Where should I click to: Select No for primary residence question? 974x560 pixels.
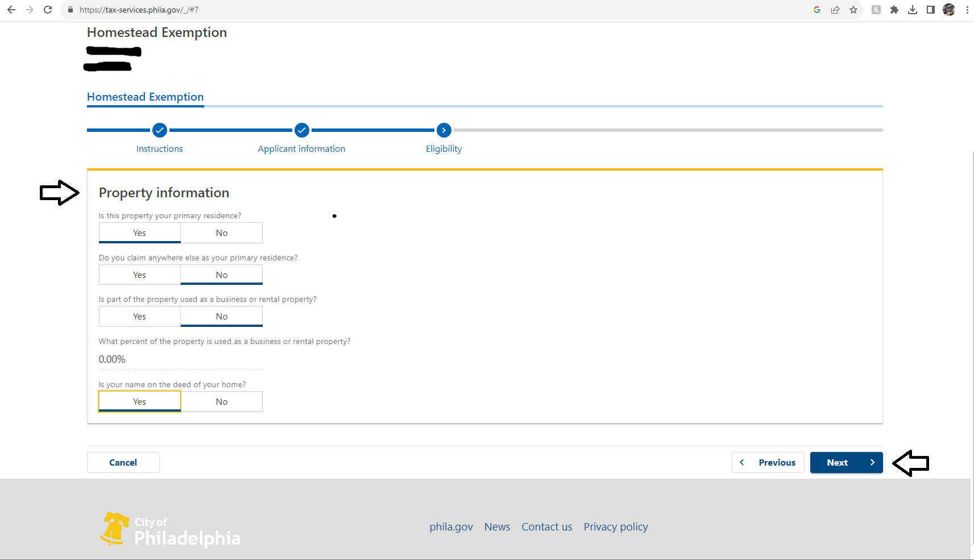(x=222, y=233)
